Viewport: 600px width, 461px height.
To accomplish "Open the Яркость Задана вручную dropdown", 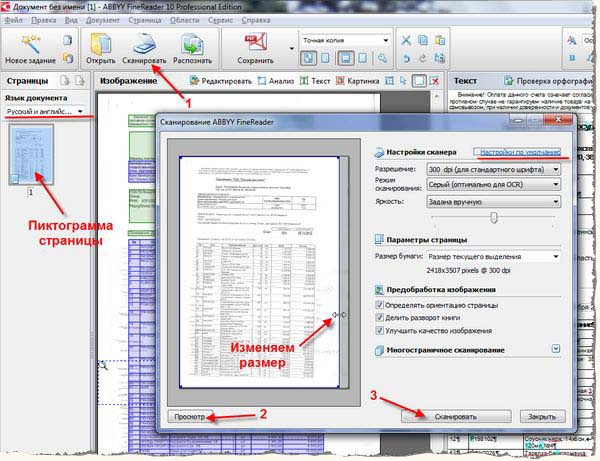I will coord(494,202).
